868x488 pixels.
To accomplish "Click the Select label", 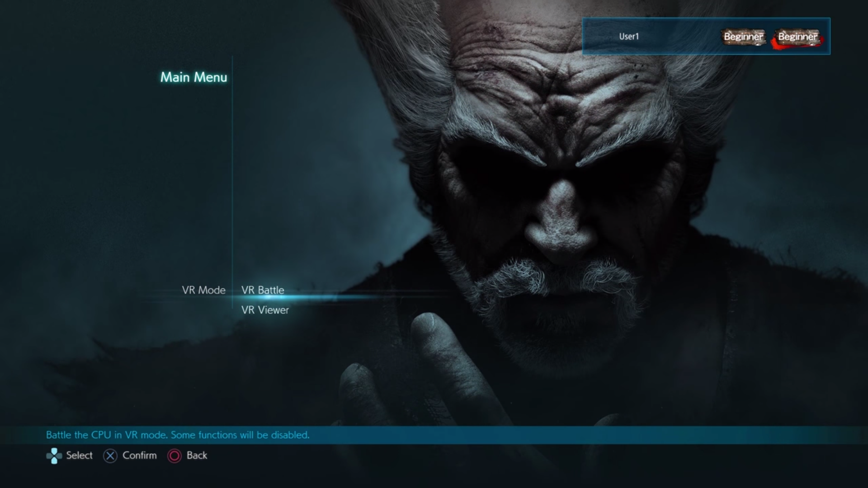I will coord(79,455).
